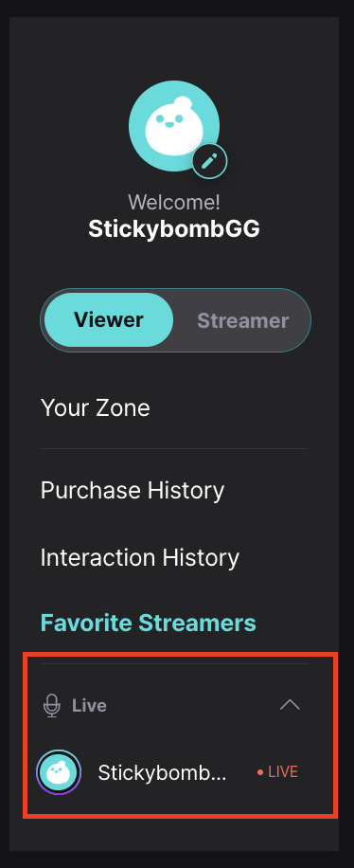
Task: Select the small Stickybomb streamer avatar
Action: point(59,772)
